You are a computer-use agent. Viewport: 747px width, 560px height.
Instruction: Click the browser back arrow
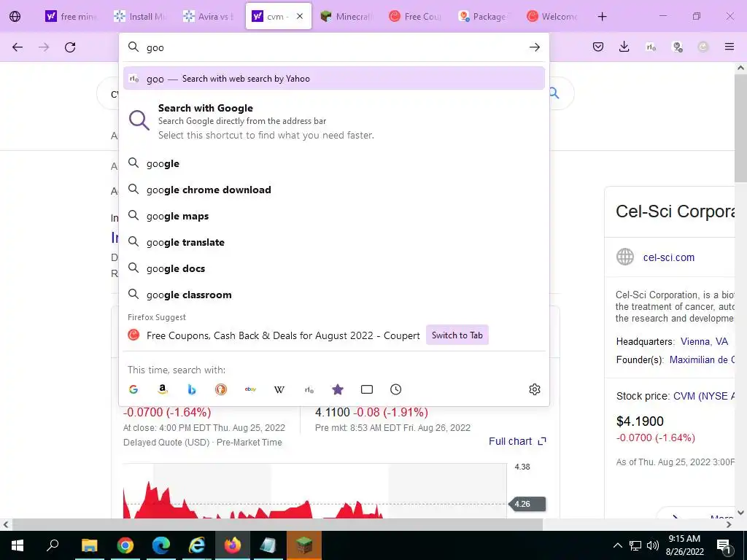point(18,47)
